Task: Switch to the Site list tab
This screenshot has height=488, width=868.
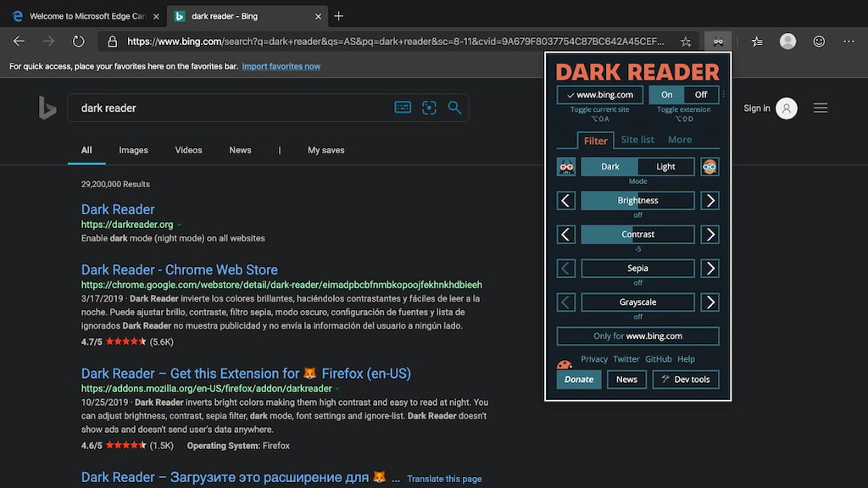Action: pyautogui.click(x=637, y=140)
